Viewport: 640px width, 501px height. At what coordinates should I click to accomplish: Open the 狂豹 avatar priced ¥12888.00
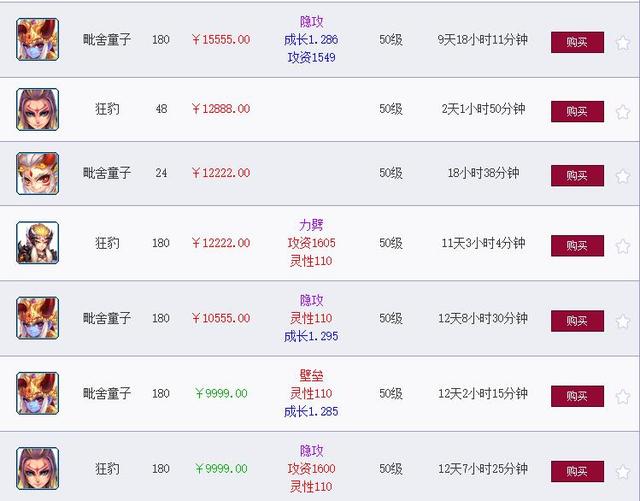[x=38, y=109]
